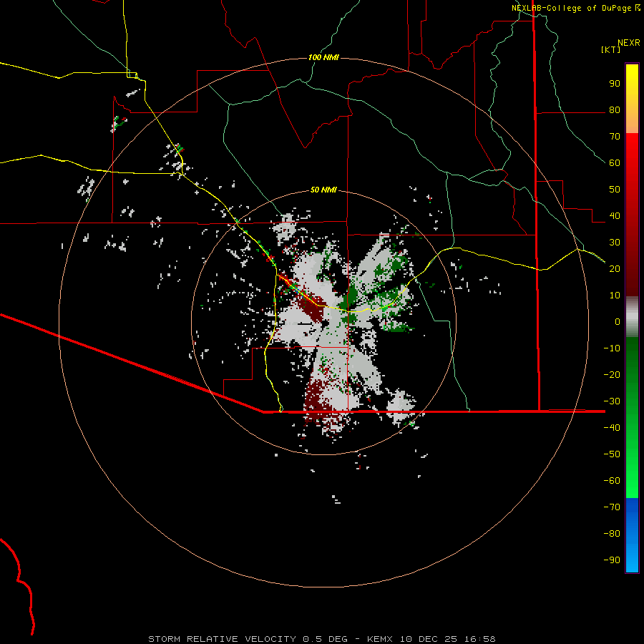Viewport: 644px width, 644px height.
Task: Click the 50 NMI range ring label
Action: click(x=323, y=190)
